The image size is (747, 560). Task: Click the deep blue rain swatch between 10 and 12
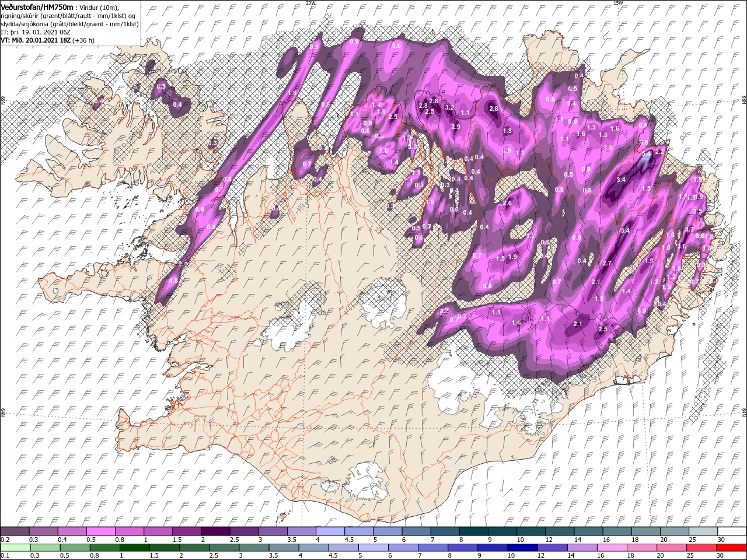522,548
